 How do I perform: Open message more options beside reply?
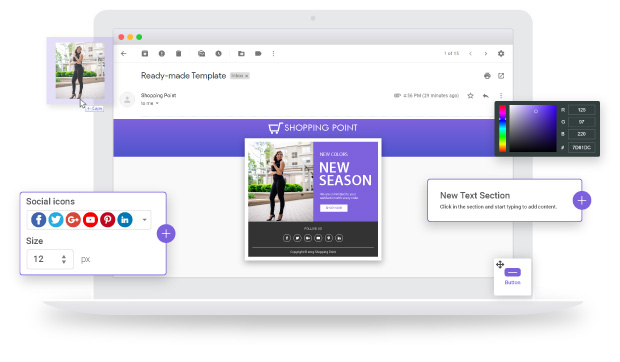[x=501, y=96]
